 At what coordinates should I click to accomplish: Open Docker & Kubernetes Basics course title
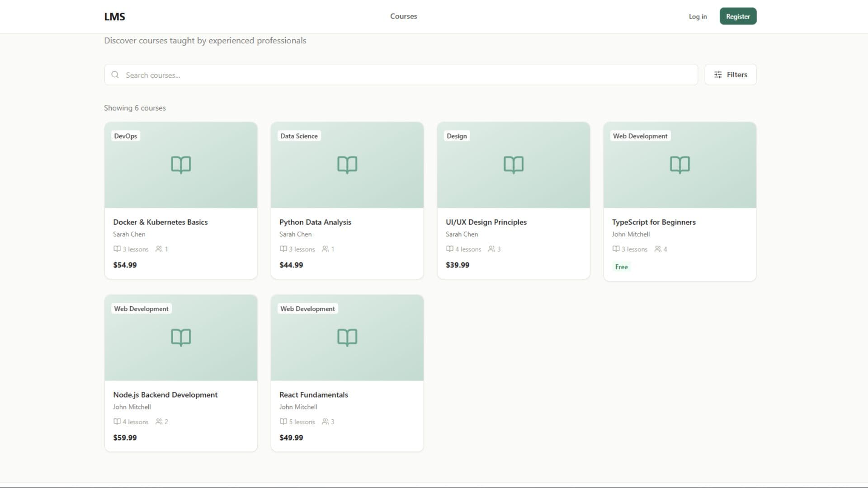[x=160, y=222]
